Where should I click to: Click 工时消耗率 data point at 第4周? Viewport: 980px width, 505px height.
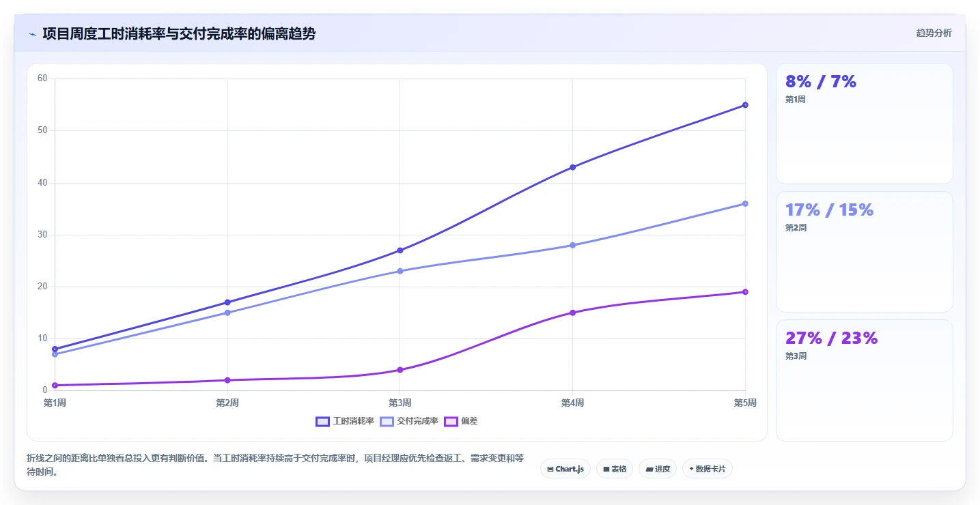coord(572,167)
